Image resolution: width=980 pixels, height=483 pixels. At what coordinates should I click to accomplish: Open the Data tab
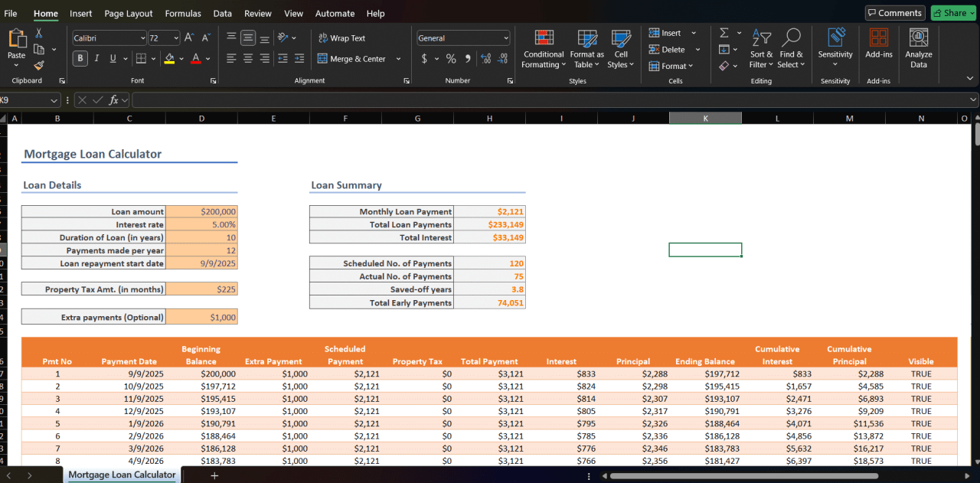click(x=223, y=13)
